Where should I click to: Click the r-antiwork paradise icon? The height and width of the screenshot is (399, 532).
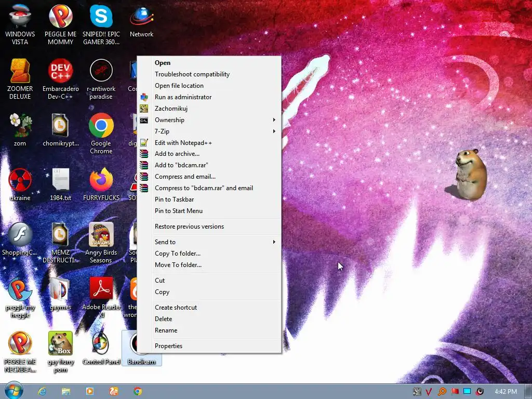[x=101, y=79]
